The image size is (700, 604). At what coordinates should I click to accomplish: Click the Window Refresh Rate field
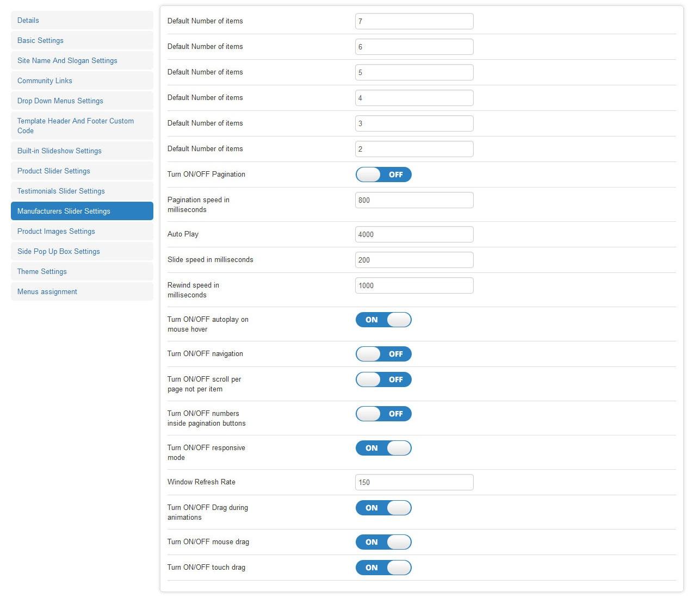[x=414, y=482]
